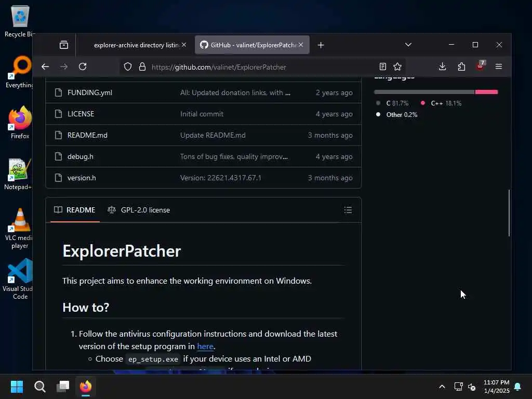Click the 'How to?' heading
Image resolution: width=532 pixels, height=399 pixels.
86,308
